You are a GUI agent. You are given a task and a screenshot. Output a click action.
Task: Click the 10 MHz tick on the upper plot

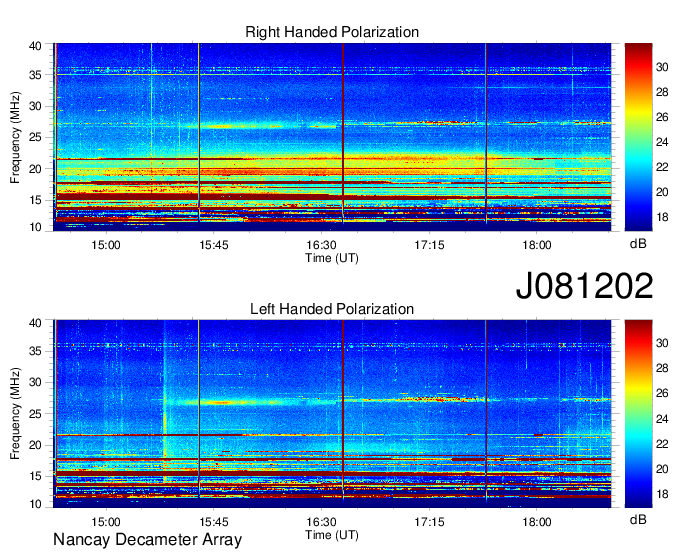tap(35, 228)
